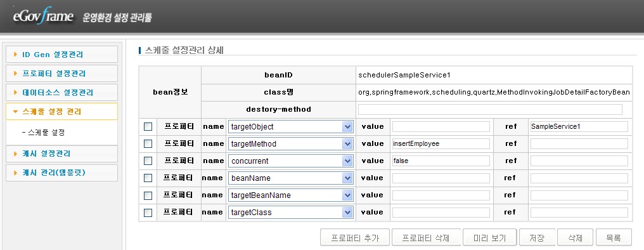The width and height of the screenshot is (644, 250).
Task: Expand 프로퍼티 설정관리 arrow icon
Action: point(16,74)
